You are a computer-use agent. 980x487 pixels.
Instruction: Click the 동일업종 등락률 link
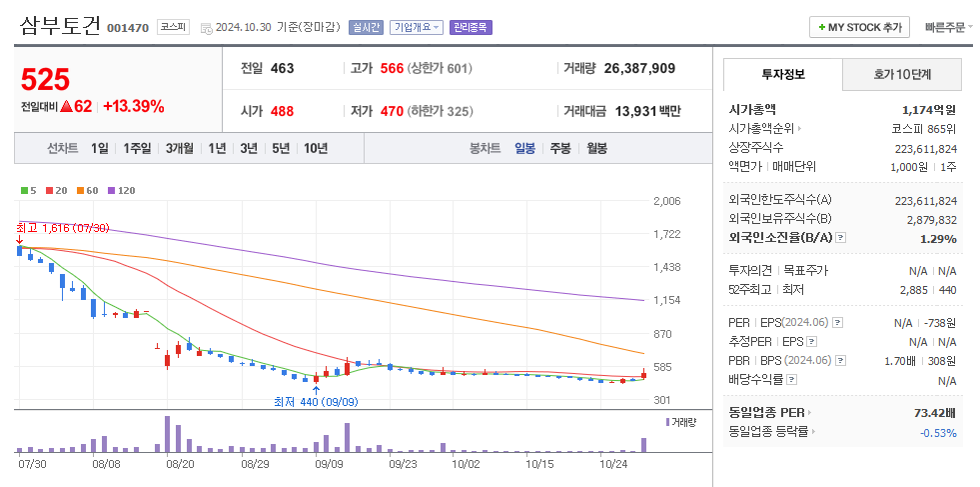click(768, 432)
